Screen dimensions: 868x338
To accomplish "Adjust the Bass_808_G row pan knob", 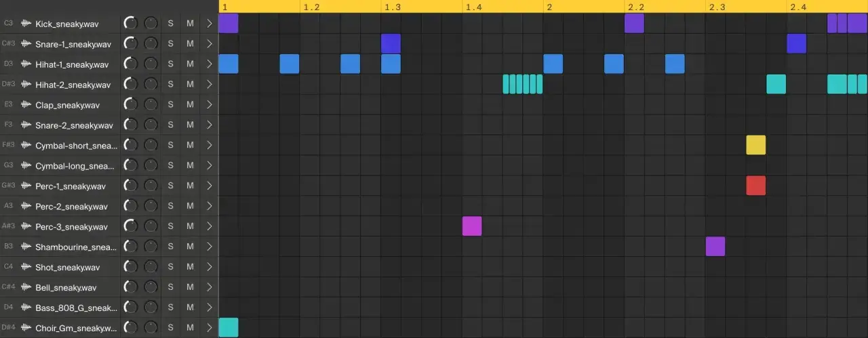I will coord(151,308).
